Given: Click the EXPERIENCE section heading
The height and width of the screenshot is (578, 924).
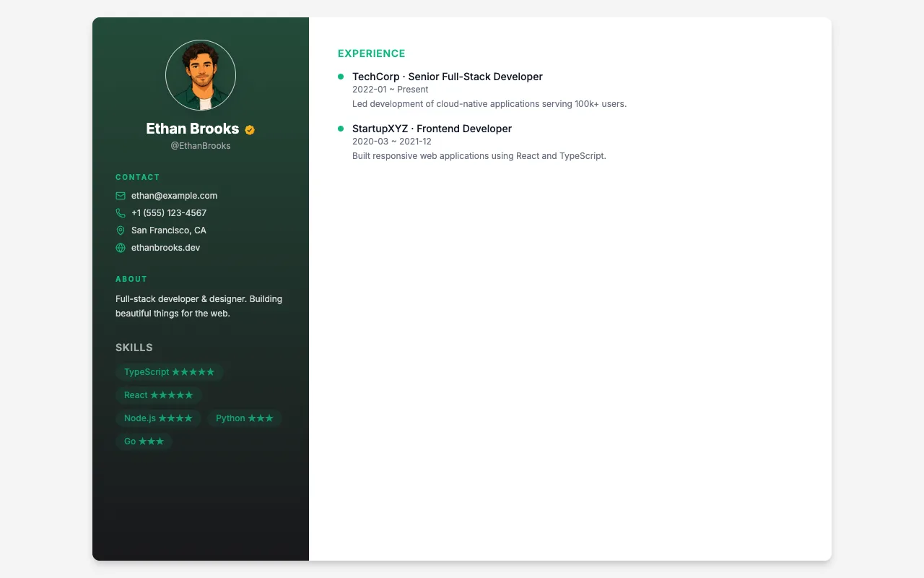Looking at the screenshot, I should point(372,53).
